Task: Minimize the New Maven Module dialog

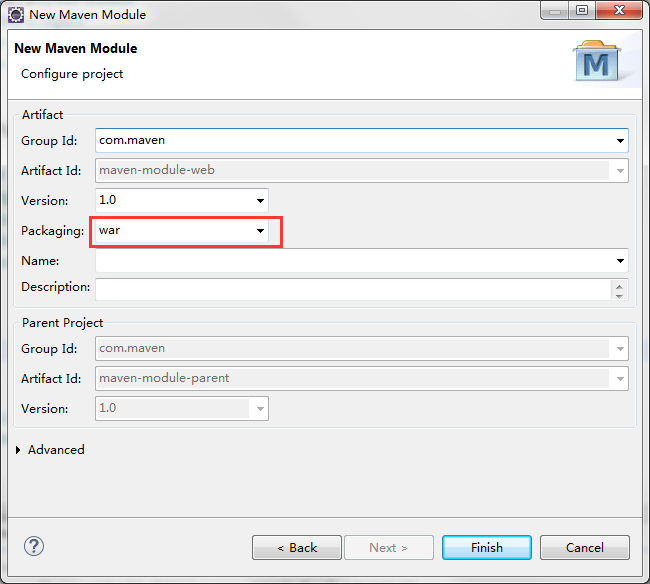Action: tap(555, 10)
